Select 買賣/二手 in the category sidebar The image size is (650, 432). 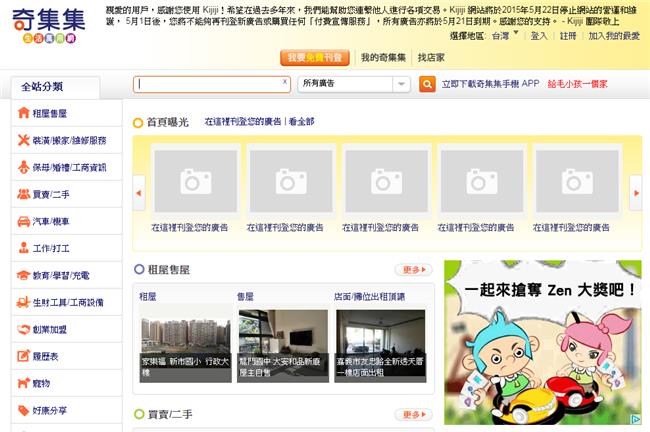[67, 194]
